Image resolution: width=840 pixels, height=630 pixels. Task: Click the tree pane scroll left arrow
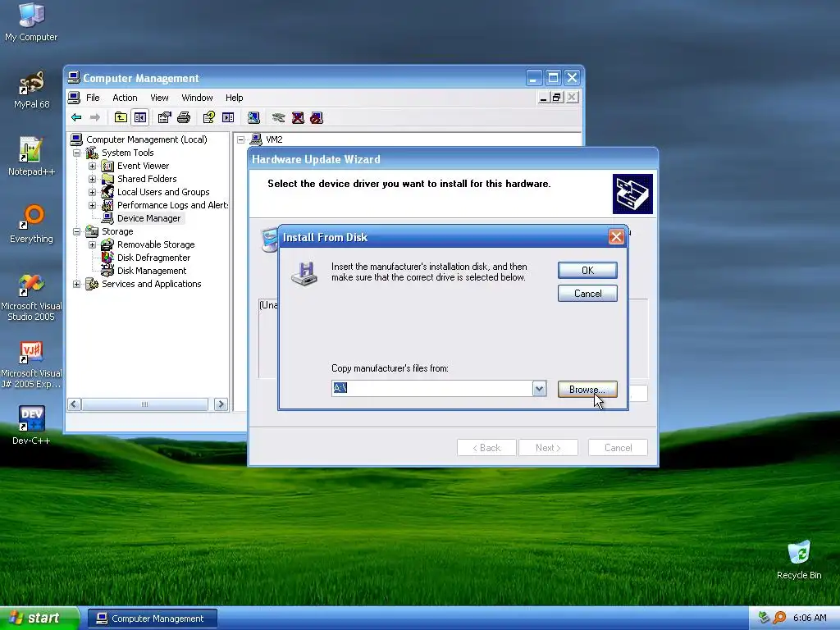pos(75,404)
